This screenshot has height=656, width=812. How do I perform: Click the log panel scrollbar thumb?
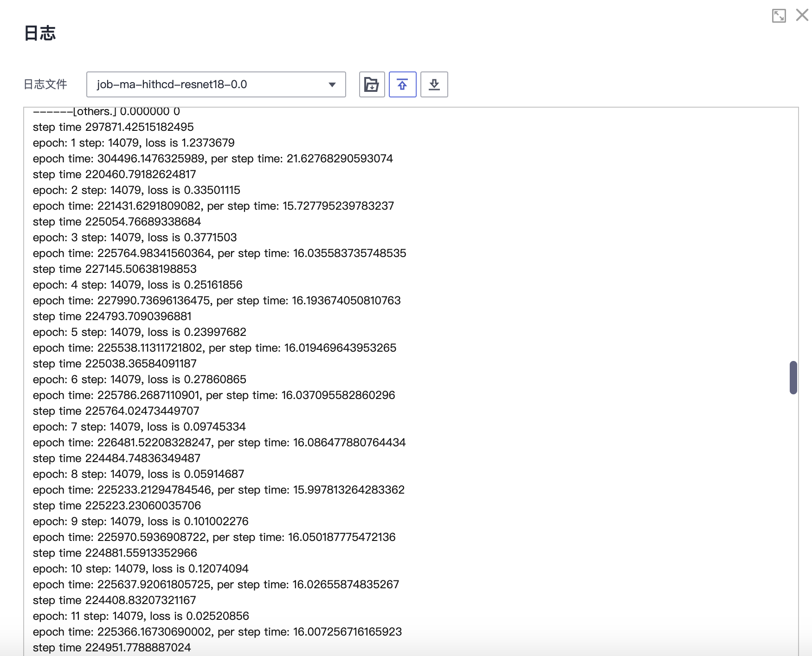point(793,377)
